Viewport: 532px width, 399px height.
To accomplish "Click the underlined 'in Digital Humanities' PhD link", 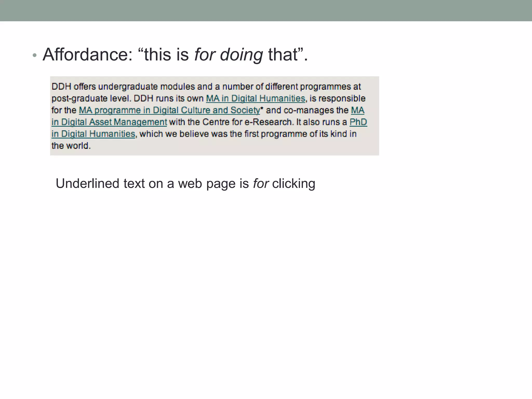I will click(x=93, y=134).
